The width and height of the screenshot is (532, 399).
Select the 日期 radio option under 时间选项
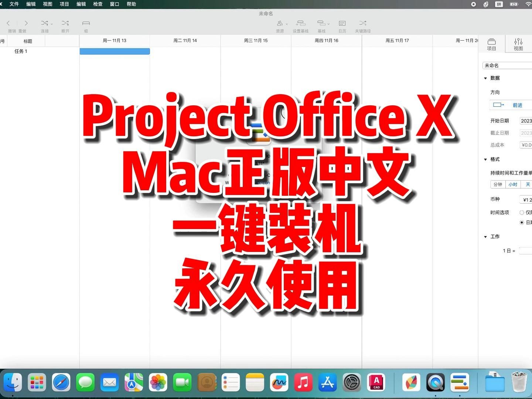click(522, 222)
